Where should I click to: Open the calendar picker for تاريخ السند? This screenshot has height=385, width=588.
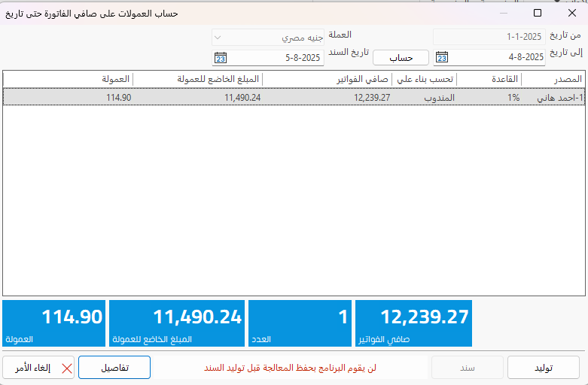[221, 57]
